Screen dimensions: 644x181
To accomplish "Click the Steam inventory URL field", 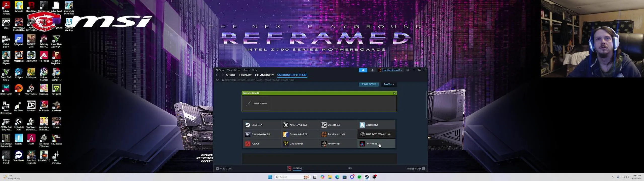I will coord(260,80).
